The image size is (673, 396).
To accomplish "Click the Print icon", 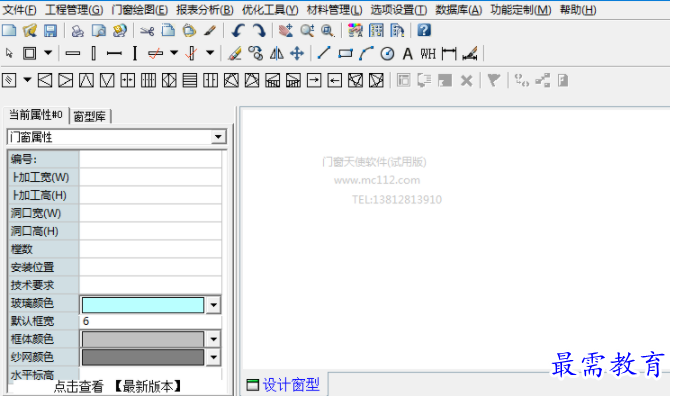I will [x=78, y=30].
